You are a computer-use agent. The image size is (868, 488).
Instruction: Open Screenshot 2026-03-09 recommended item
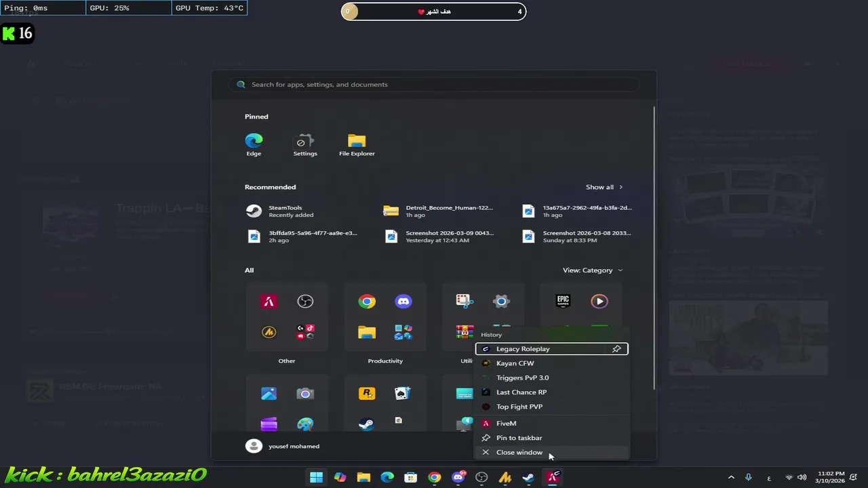(x=439, y=237)
